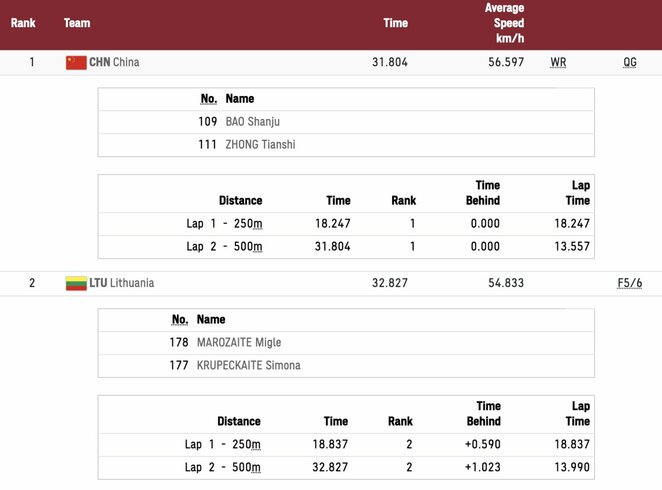Click rider ZHONG Tianshi

[260, 144]
